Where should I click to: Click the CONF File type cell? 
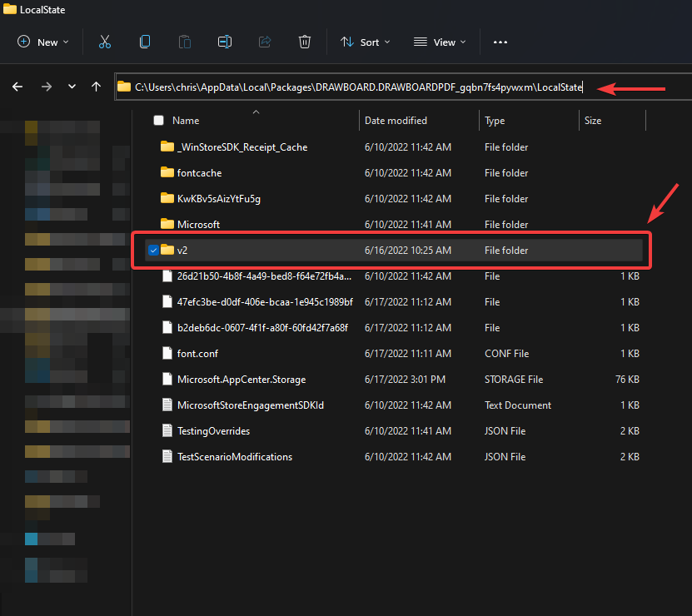(x=506, y=354)
